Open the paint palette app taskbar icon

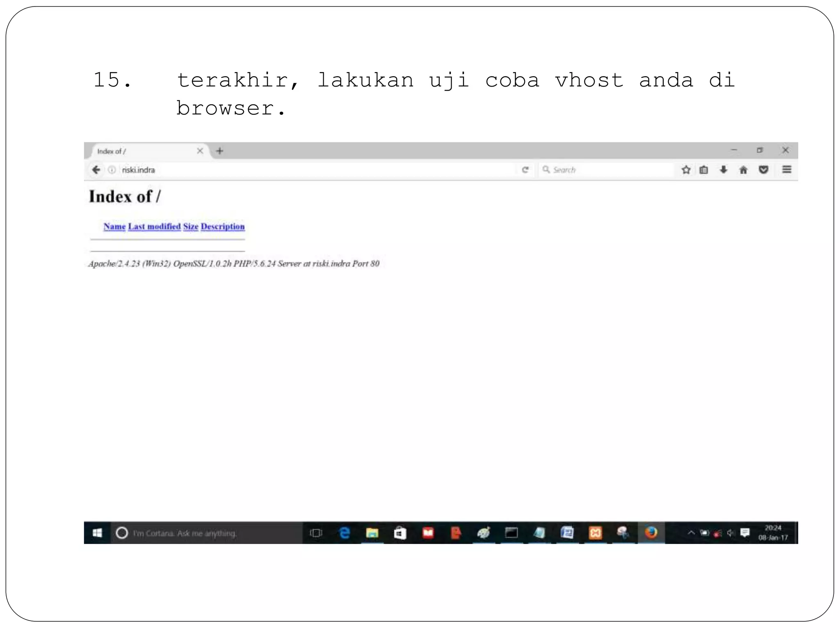(x=484, y=533)
